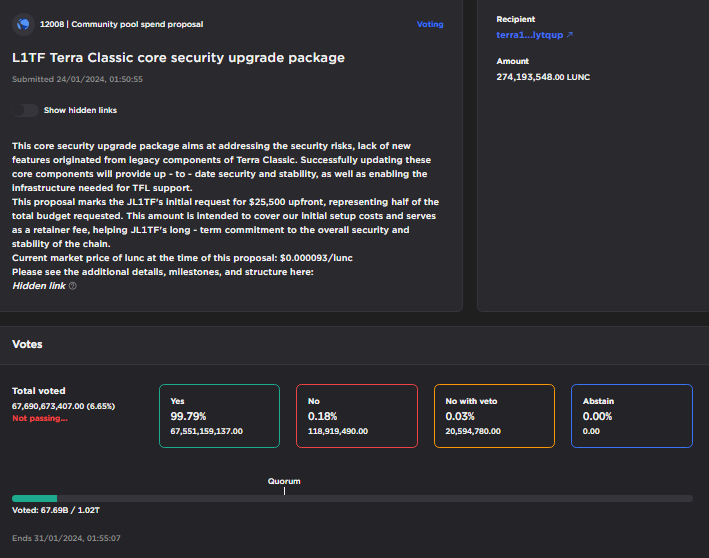This screenshot has width=709, height=558.
Task: Click the Hidden link text
Action: (39, 286)
